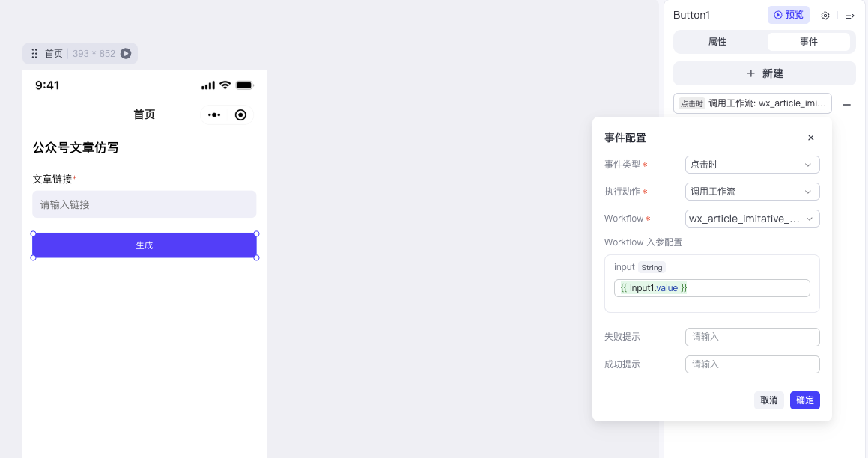The image size is (868, 458).
Task: Click the capsule close/target circle icon
Action: 240,114
